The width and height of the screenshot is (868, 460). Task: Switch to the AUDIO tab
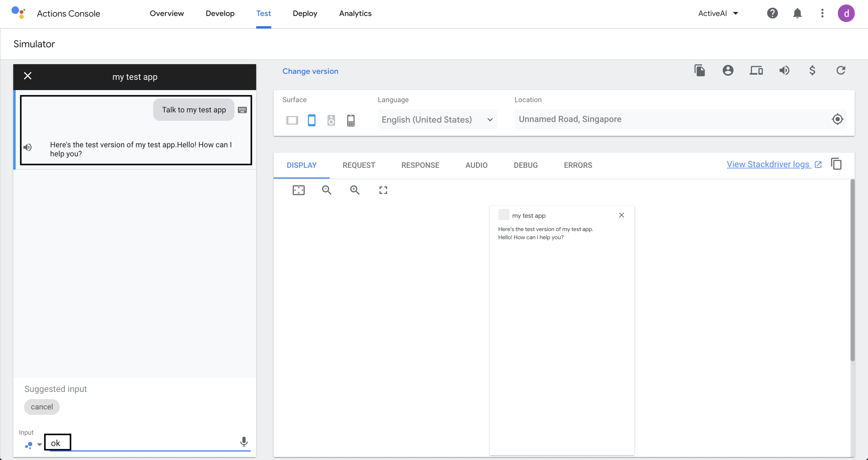click(x=476, y=165)
